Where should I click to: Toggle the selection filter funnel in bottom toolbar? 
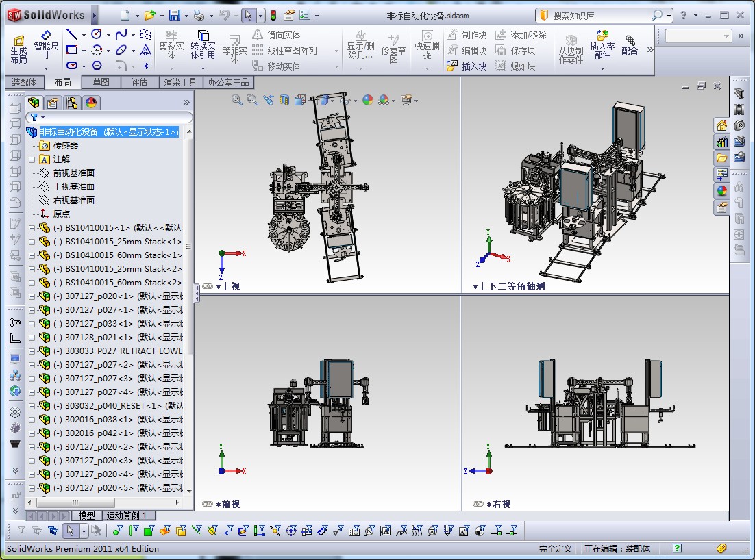(21, 530)
